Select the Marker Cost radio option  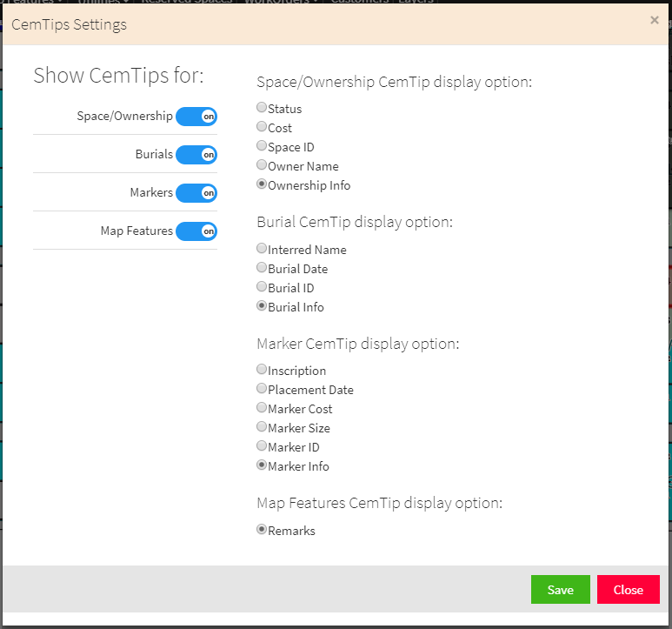pos(262,407)
